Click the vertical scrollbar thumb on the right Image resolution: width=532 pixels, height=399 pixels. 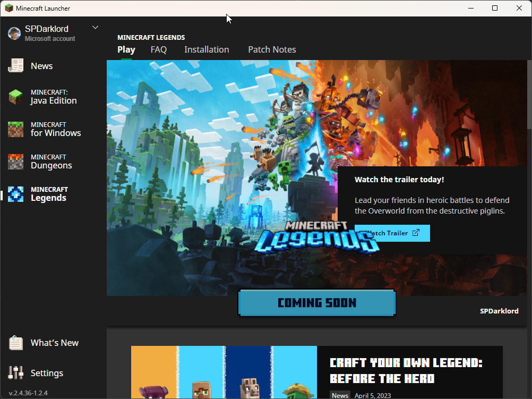tap(529, 95)
